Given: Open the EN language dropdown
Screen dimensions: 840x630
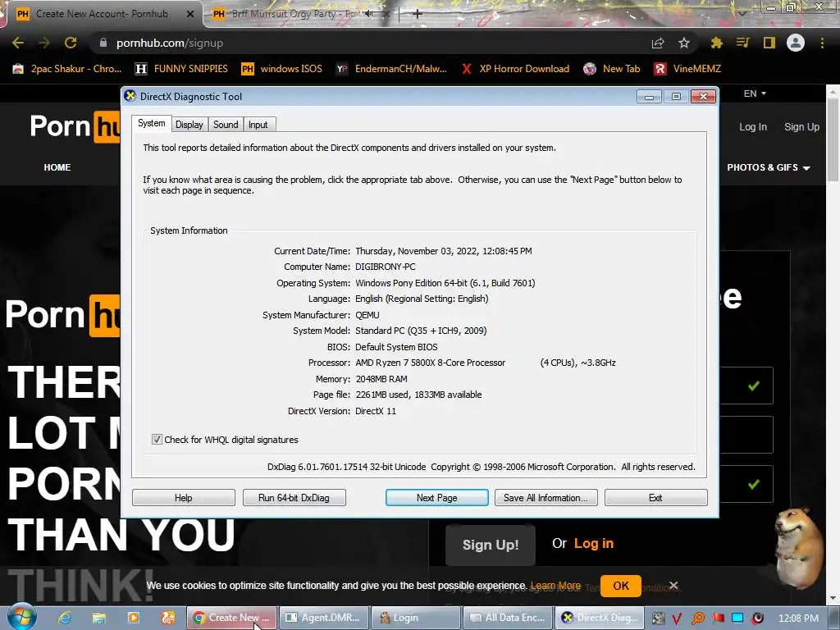Looking at the screenshot, I should [755, 94].
